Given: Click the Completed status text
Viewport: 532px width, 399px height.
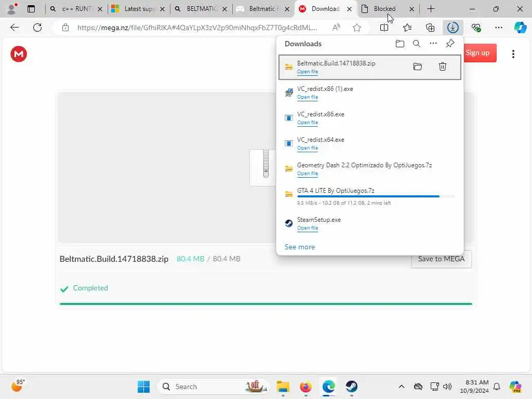Looking at the screenshot, I should point(90,288).
